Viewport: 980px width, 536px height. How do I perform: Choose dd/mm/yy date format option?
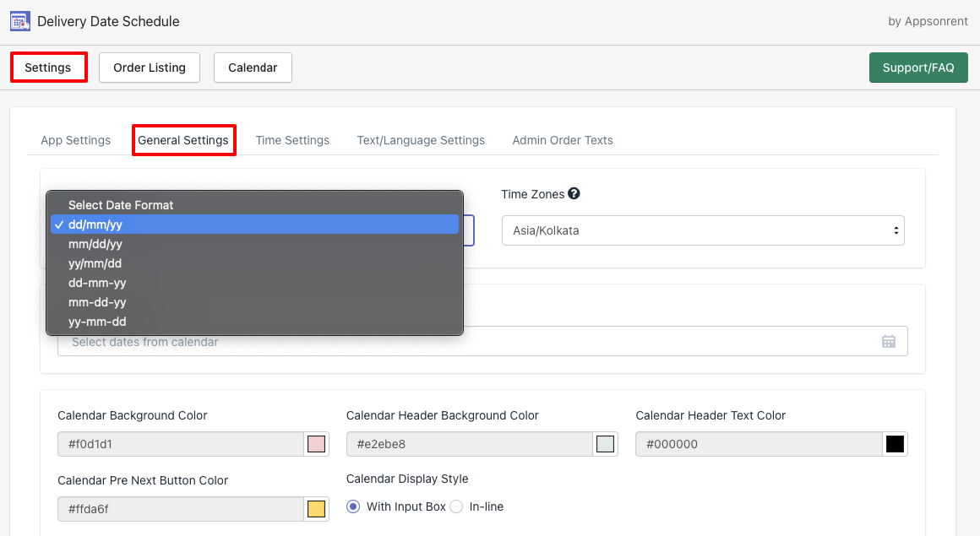point(254,225)
